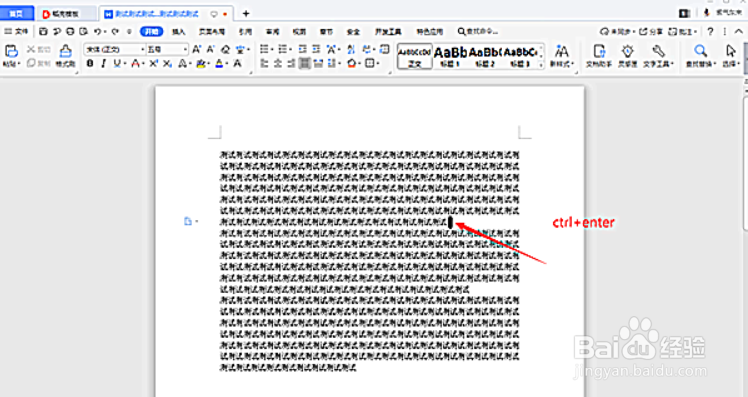Click the Undo arrow icon
The height and width of the screenshot is (397, 748).
97,31
